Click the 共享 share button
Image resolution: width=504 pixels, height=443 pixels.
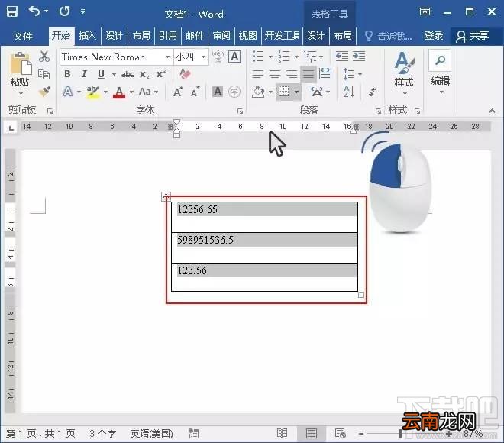473,36
